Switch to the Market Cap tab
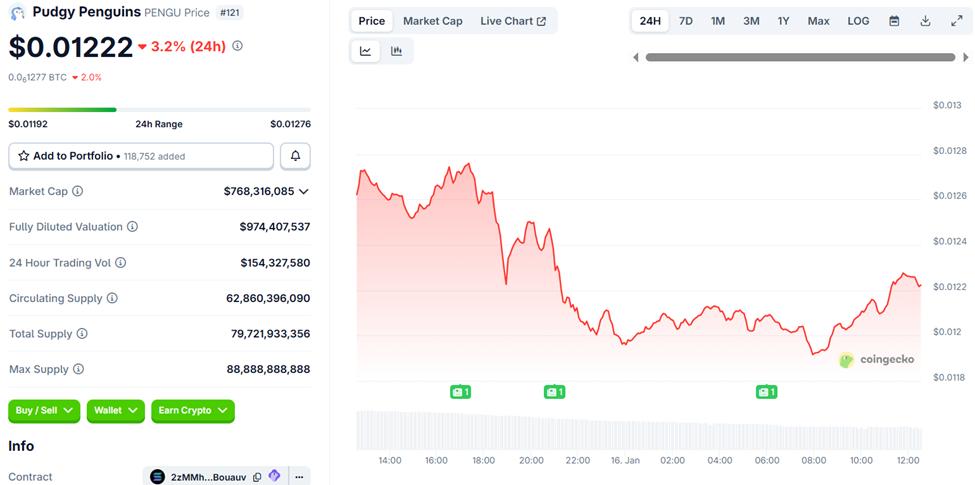The width and height of the screenshot is (975, 485). tap(432, 21)
